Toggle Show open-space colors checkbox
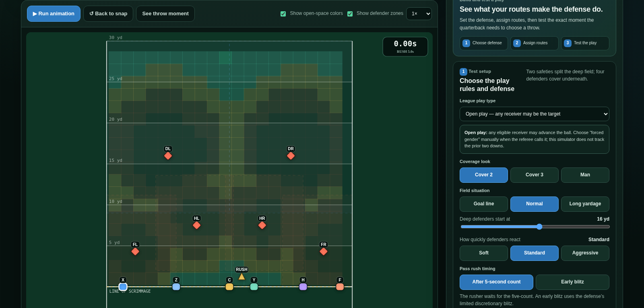The width and height of the screenshot is (644, 308). 283,14
